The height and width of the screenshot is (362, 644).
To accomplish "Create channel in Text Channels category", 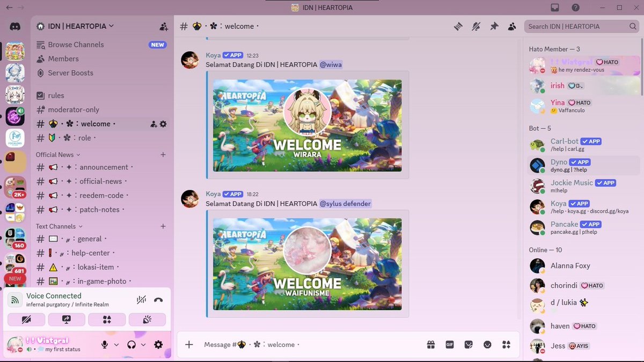I will click(x=163, y=226).
